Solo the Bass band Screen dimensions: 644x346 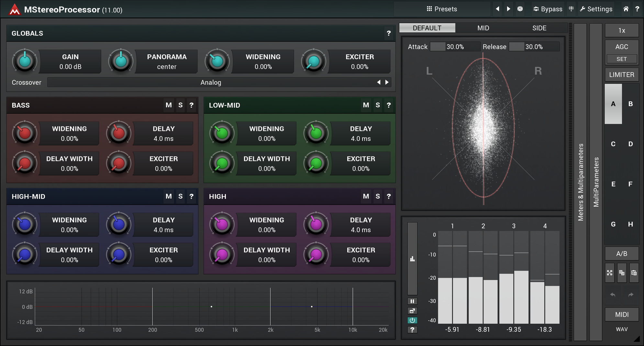180,105
